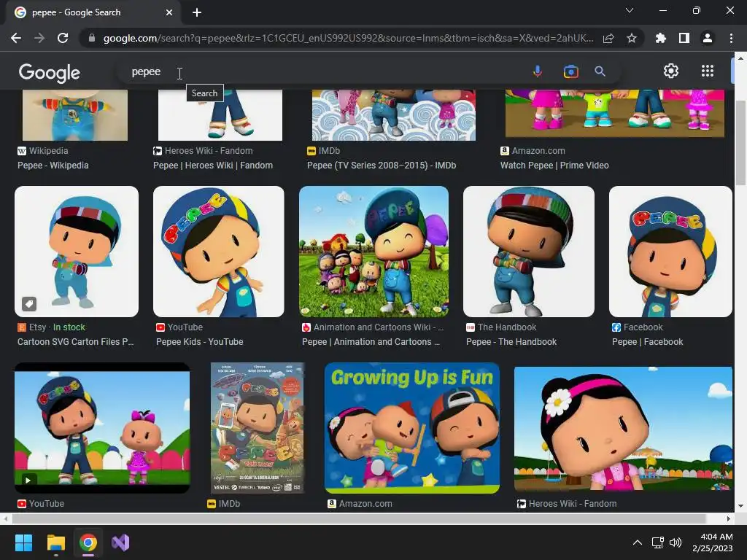
Task: Open a new browser tab
Action: [x=197, y=12]
